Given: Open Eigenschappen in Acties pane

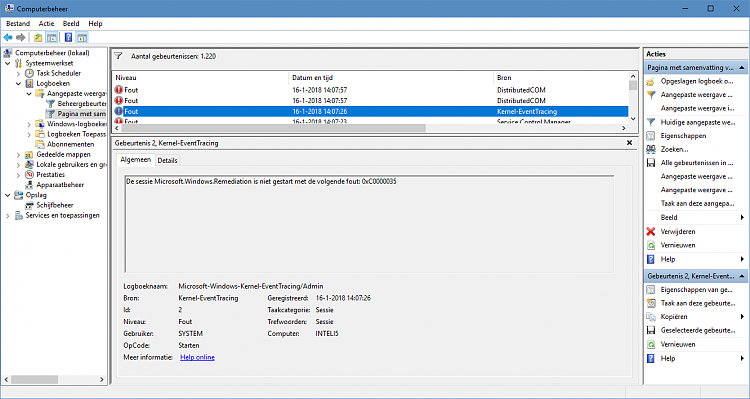Looking at the screenshot, I should [x=683, y=136].
